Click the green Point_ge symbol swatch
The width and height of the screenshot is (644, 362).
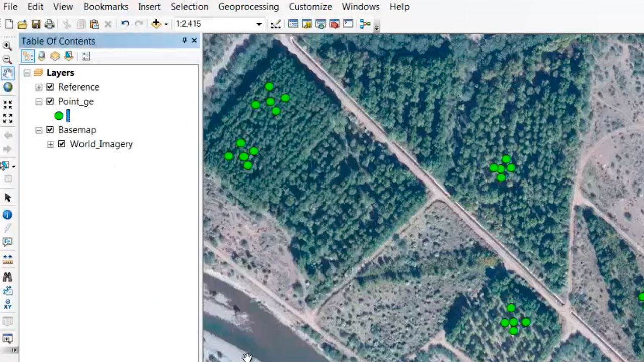click(x=59, y=116)
